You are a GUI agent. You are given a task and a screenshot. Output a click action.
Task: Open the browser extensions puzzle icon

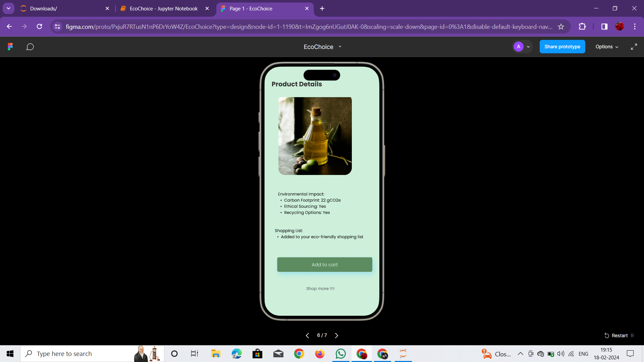tap(582, 26)
